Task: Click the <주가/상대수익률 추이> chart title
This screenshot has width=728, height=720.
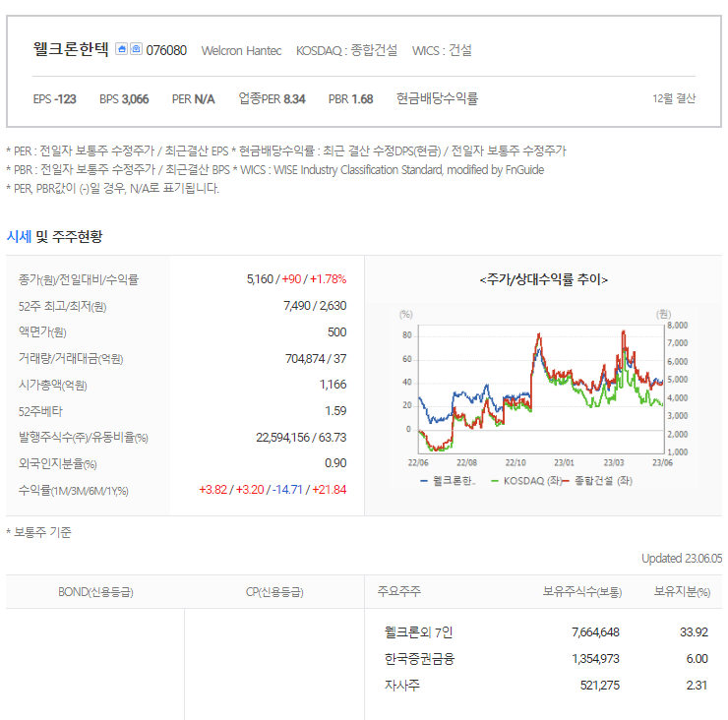Action: pos(544,279)
